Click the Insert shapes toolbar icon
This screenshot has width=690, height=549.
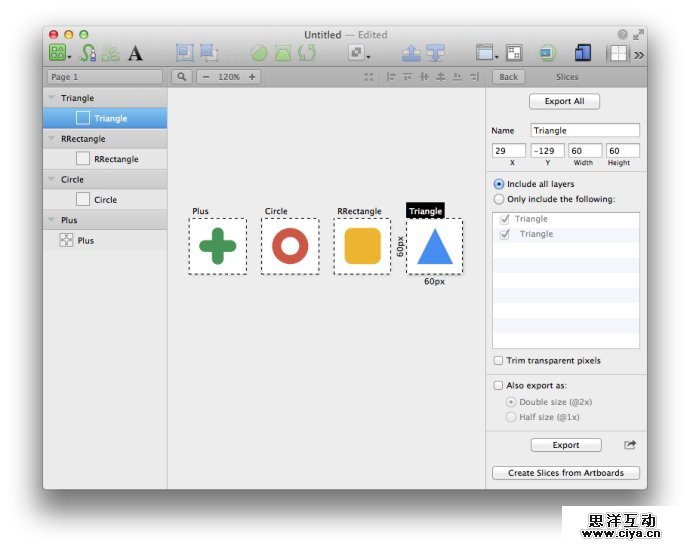(59, 53)
